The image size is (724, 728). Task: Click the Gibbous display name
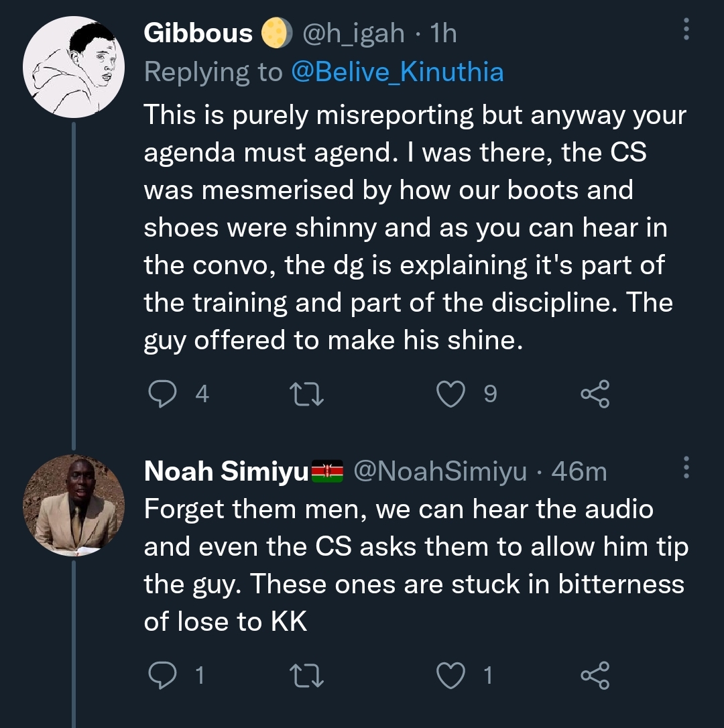pos(198,34)
